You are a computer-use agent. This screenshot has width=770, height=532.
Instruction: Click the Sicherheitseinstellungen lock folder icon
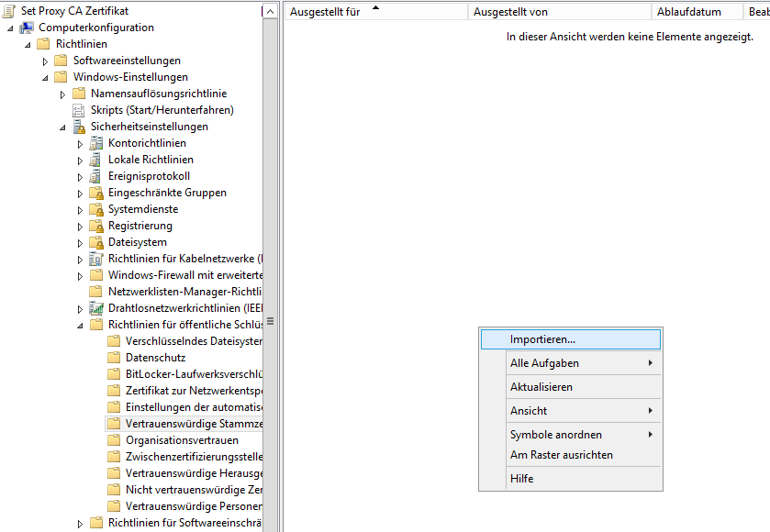click(x=79, y=127)
